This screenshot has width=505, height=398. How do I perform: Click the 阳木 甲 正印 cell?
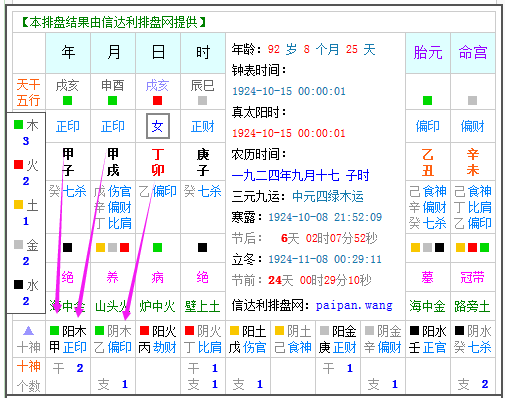(68, 339)
